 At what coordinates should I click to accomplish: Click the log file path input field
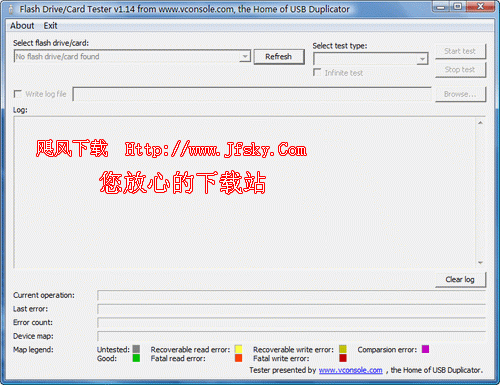(252, 94)
